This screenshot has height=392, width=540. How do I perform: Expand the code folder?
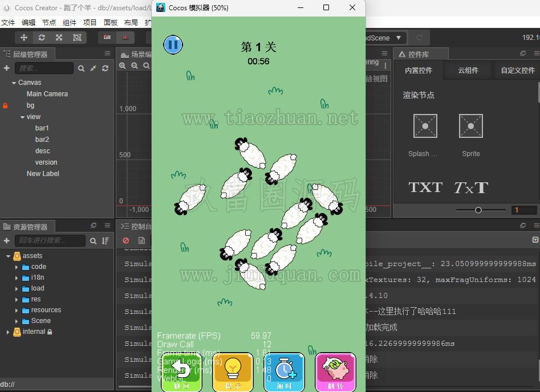pyautogui.click(x=17, y=267)
